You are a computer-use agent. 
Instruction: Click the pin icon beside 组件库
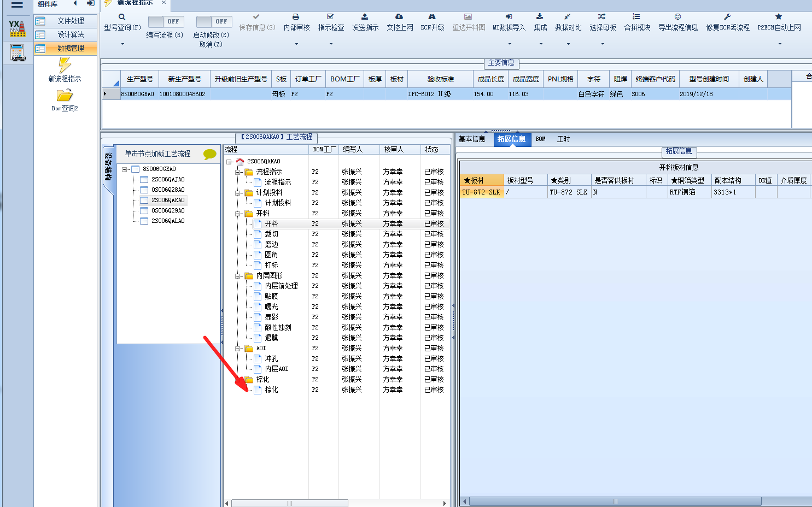pyautogui.click(x=90, y=4)
